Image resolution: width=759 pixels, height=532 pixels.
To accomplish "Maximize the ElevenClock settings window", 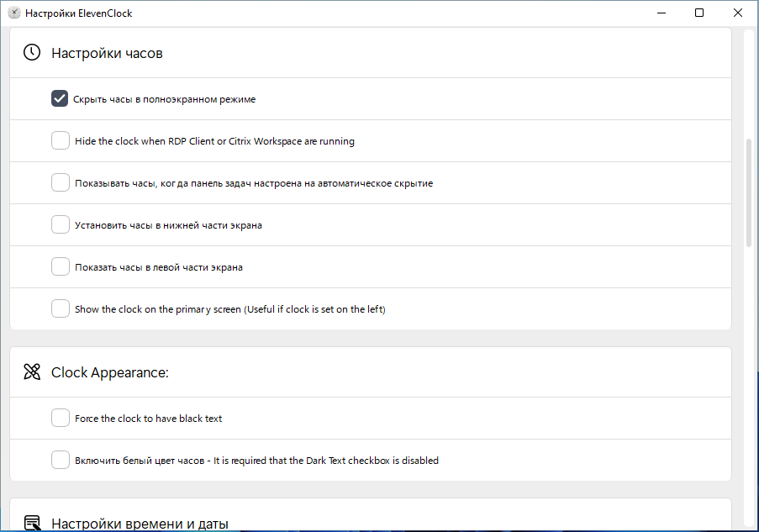I will click(699, 13).
